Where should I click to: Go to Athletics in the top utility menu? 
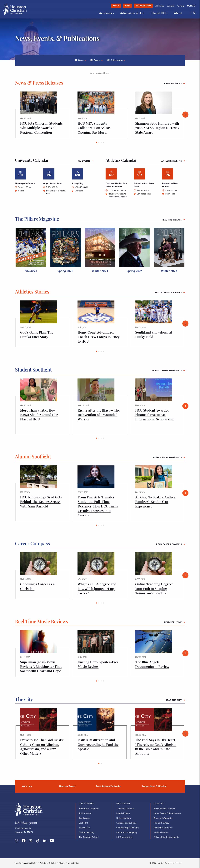[160, 6]
